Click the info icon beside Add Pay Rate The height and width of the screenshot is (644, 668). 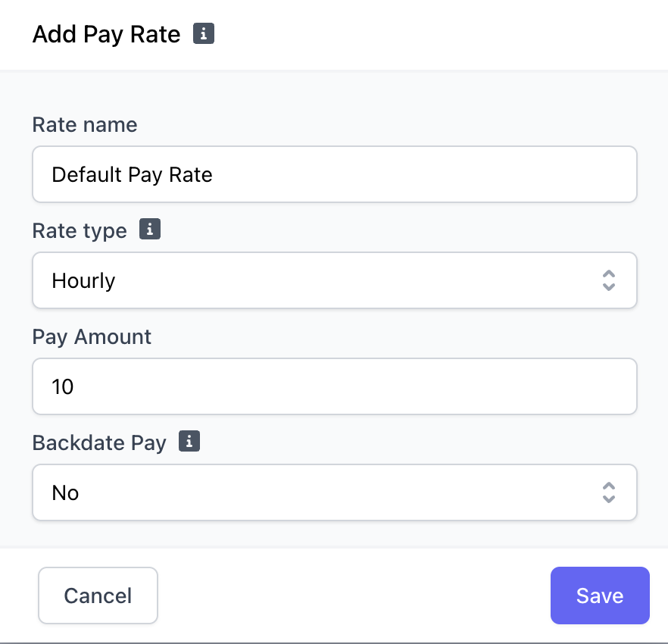(x=204, y=34)
